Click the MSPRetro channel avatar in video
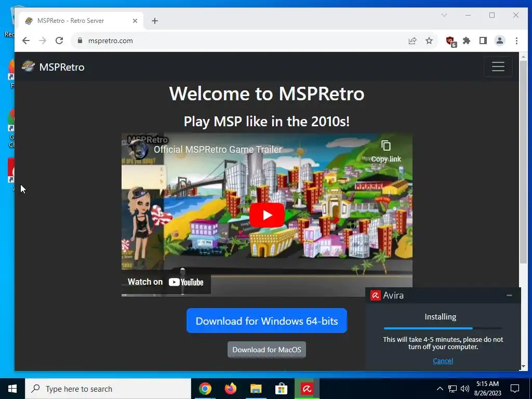This screenshot has height=399, width=532. point(138,149)
